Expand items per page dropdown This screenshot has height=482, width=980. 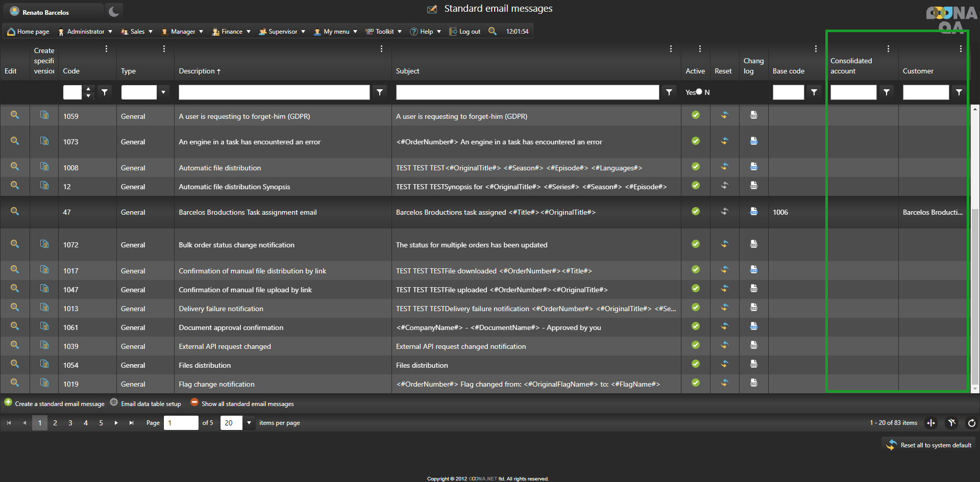point(249,423)
